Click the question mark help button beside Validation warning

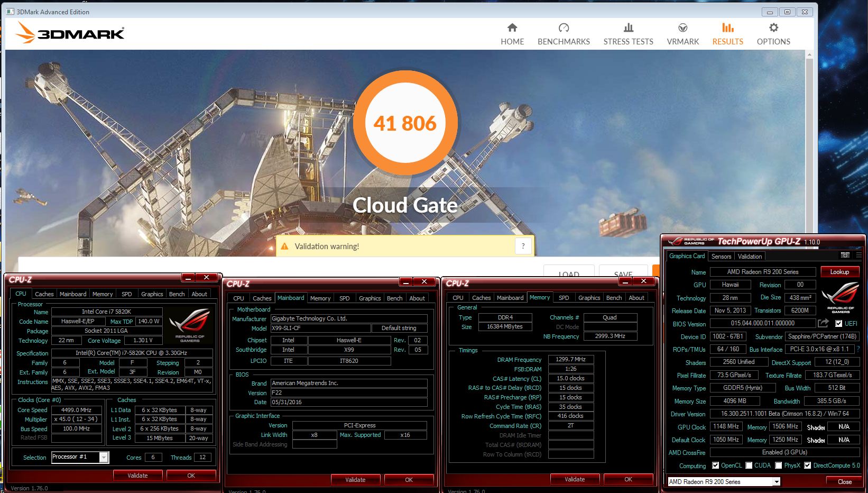pyautogui.click(x=523, y=246)
